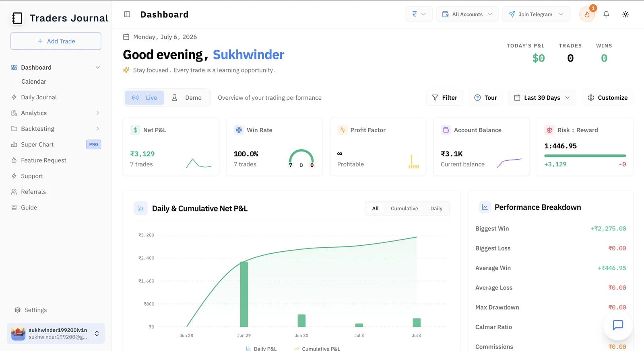Click the Jun 29 daily P&L bar

tap(244, 294)
